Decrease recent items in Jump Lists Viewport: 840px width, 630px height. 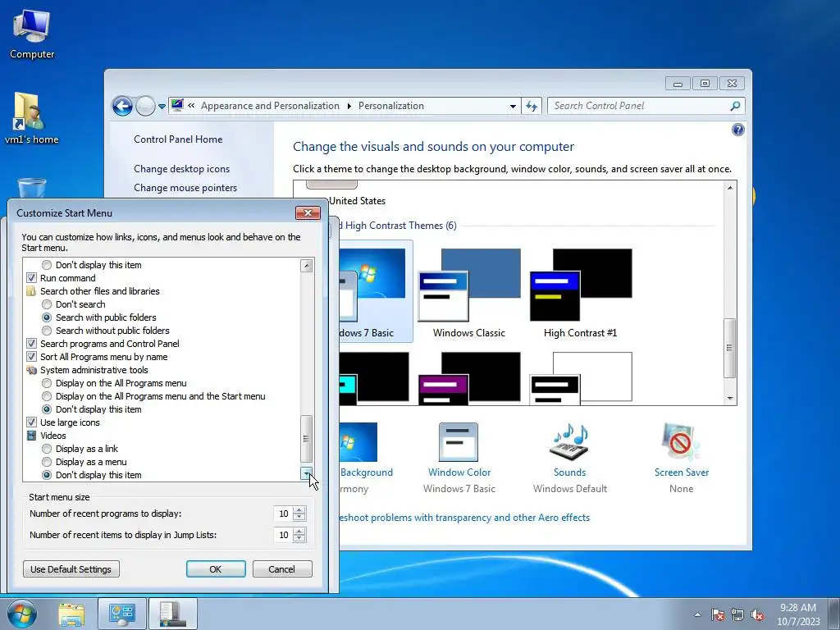[299, 538]
